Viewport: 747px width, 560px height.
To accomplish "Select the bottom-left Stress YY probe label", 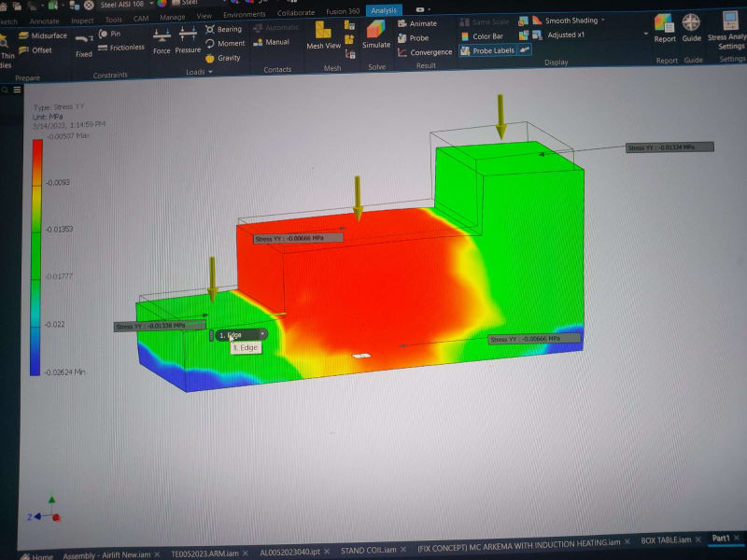I will tap(160, 326).
